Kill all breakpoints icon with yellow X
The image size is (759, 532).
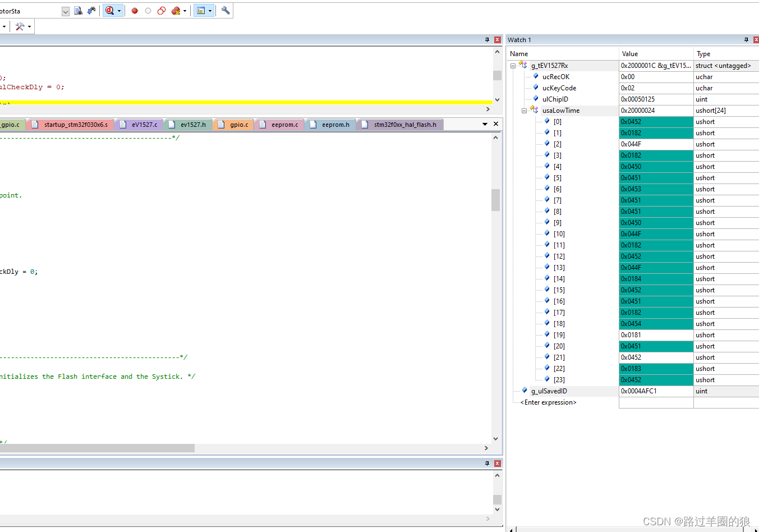coord(176,11)
